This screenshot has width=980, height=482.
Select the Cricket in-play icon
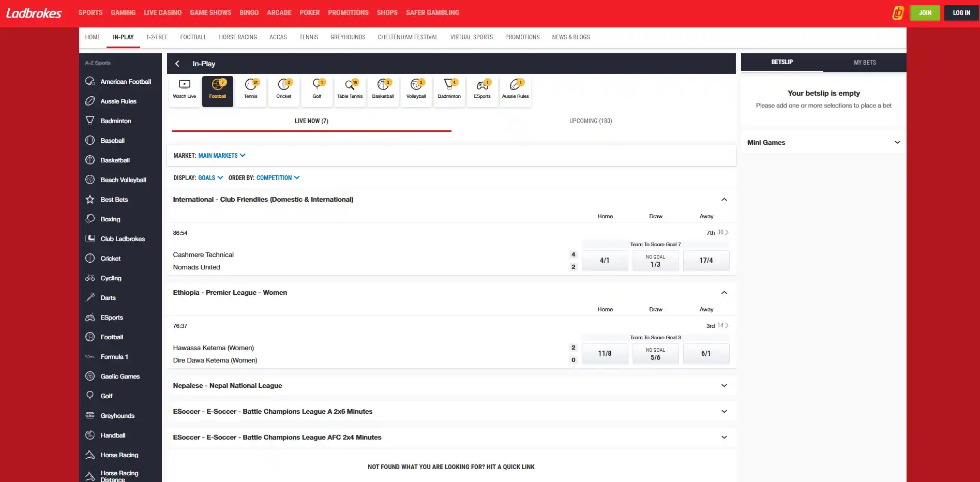click(x=284, y=92)
